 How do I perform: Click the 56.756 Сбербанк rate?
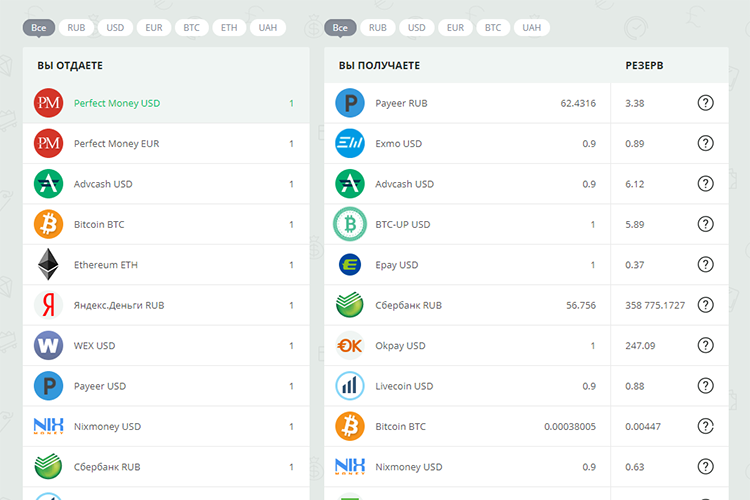tap(581, 305)
